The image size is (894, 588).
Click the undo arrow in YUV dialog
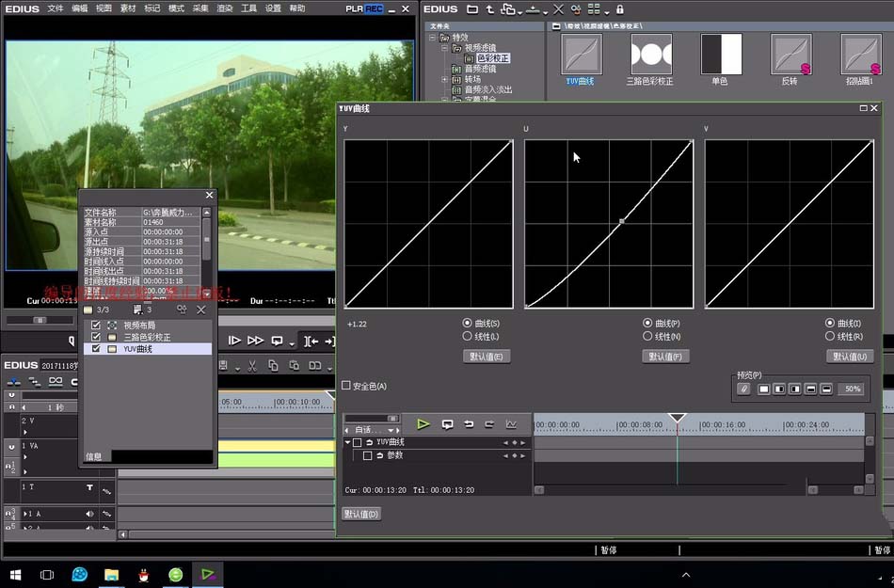click(x=469, y=424)
